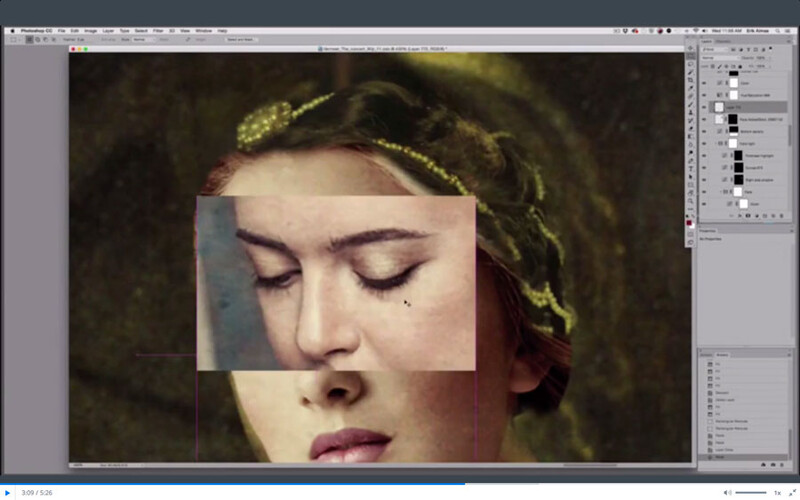Click Add layer mask icon in Layers panel
This screenshot has height=500, width=800.
click(748, 216)
